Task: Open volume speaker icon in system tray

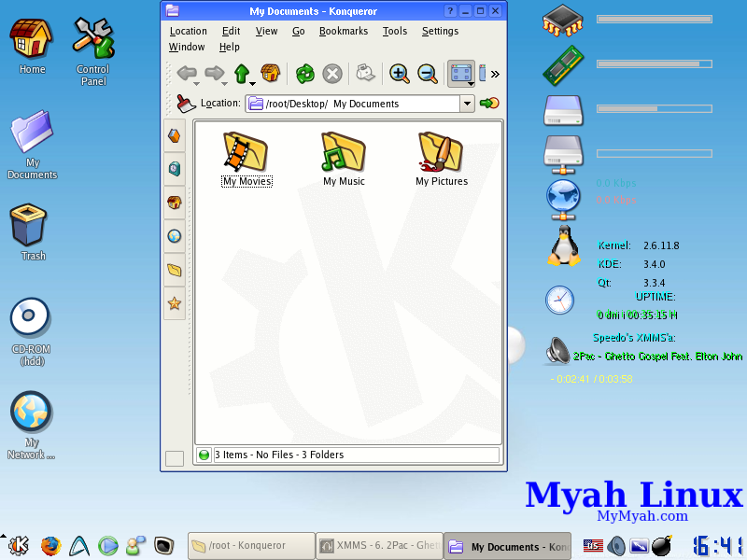Action: pos(616,546)
